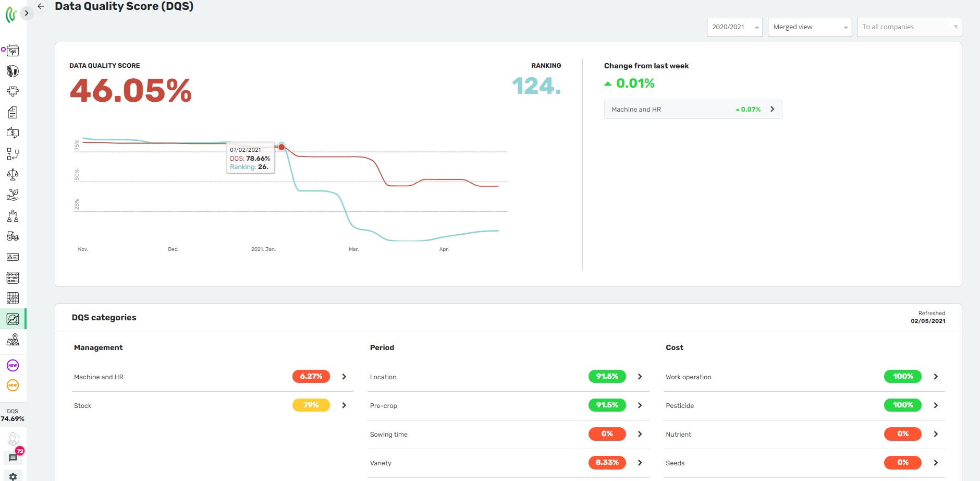
Task: Click the Work operation 100% badge
Action: coord(902,377)
